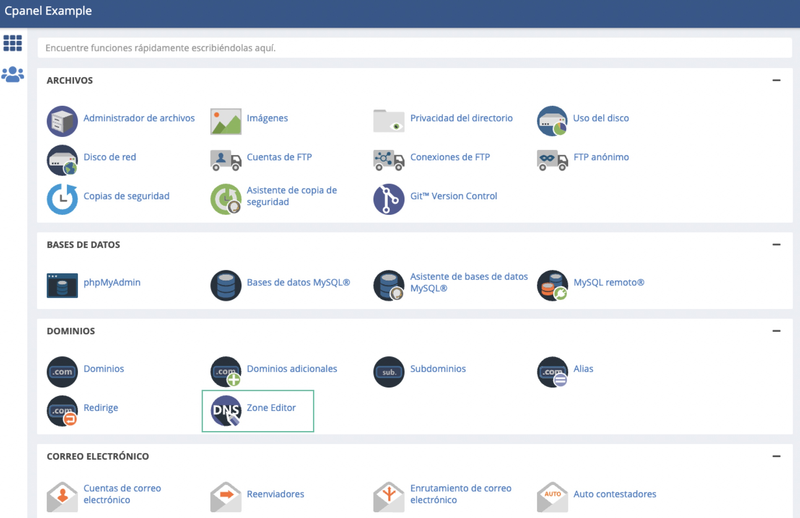Viewport: 800px width, 518px height.
Task: Open the Cuentas de correo electrónico link
Action: 122,494
